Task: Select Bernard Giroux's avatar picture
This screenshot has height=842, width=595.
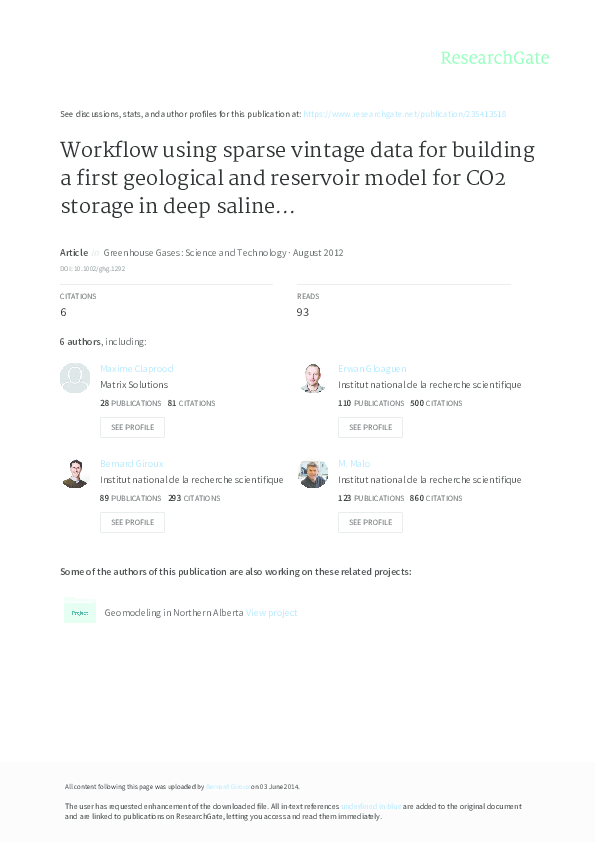Action: point(75,473)
